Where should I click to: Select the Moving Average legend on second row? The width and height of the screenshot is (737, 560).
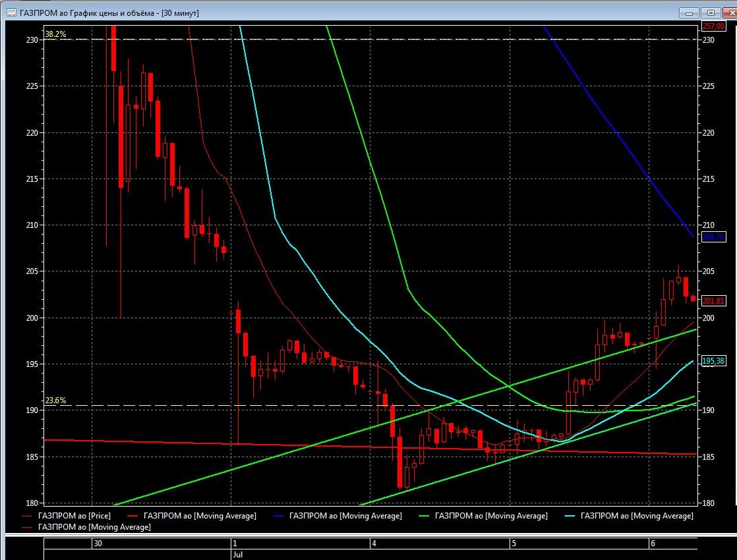(x=94, y=527)
